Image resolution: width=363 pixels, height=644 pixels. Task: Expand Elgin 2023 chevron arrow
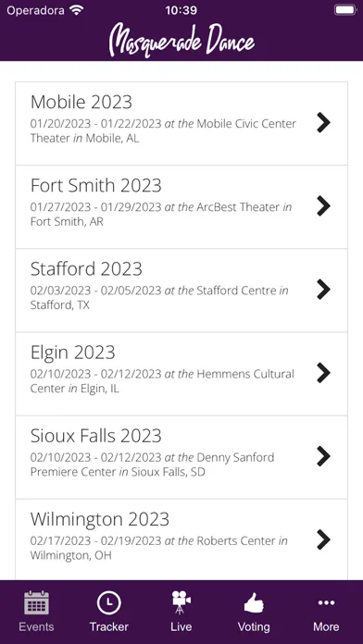click(323, 373)
